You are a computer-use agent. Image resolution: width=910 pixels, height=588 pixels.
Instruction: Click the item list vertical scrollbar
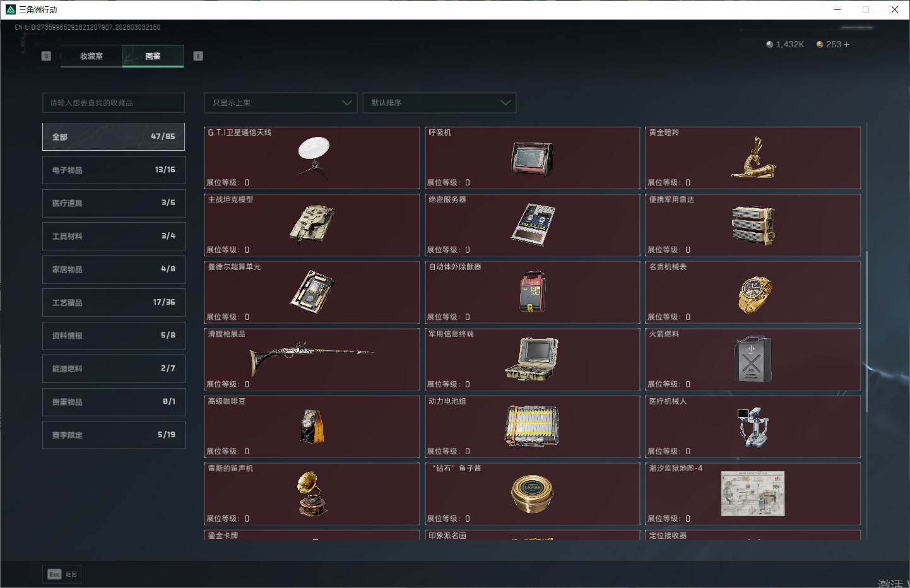pyautogui.click(x=866, y=331)
